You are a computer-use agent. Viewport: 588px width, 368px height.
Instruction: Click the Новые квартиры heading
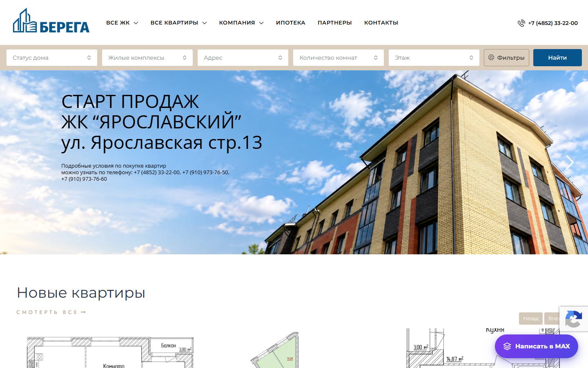[81, 293]
